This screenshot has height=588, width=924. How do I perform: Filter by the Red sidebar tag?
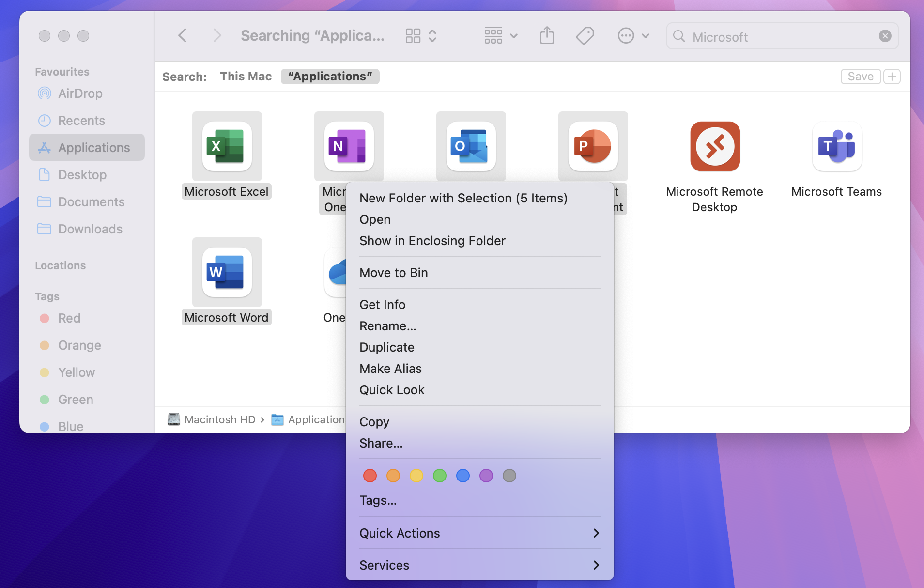[87, 318]
